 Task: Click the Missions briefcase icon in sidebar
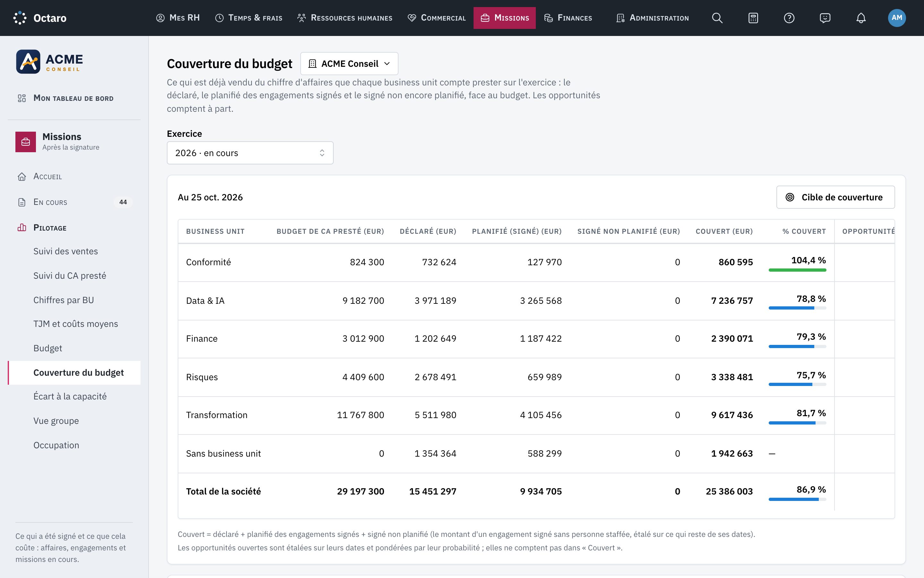point(26,142)
